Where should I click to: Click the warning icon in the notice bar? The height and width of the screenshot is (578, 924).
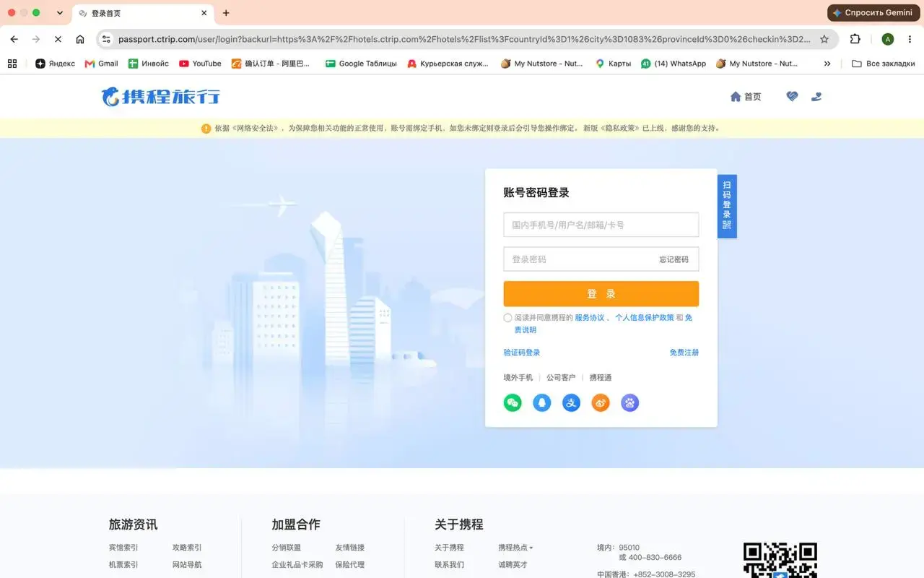coord(206,129)
